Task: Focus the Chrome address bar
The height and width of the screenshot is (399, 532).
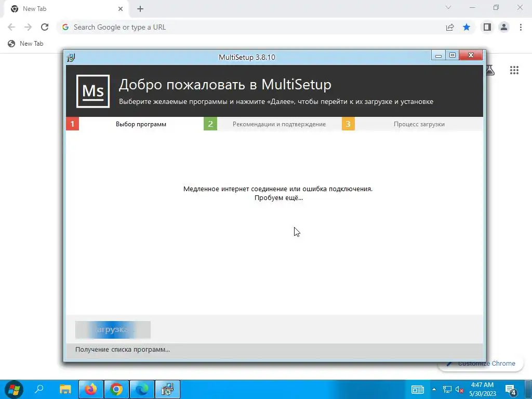Action: 251,27
